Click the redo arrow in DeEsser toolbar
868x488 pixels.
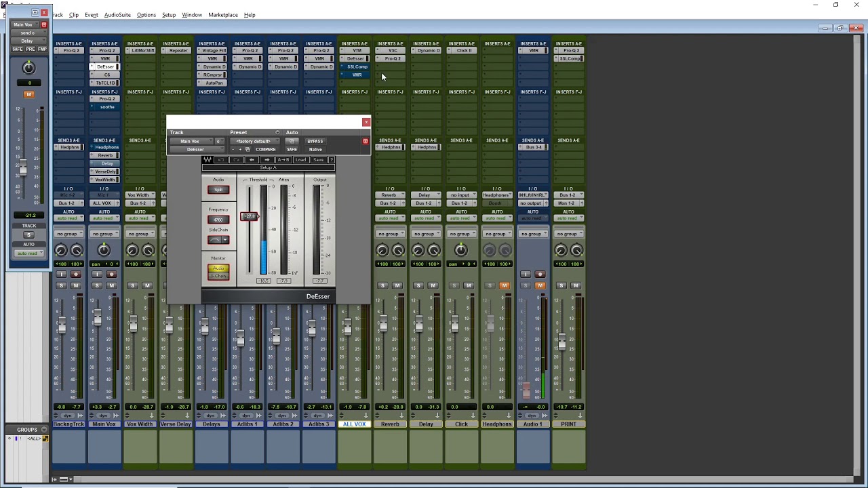tap(237, 160)
